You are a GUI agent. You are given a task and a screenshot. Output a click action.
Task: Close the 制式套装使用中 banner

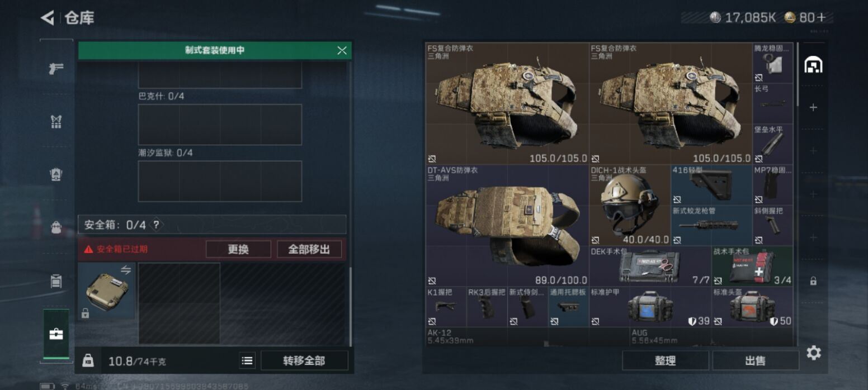[x=342, y=50]
